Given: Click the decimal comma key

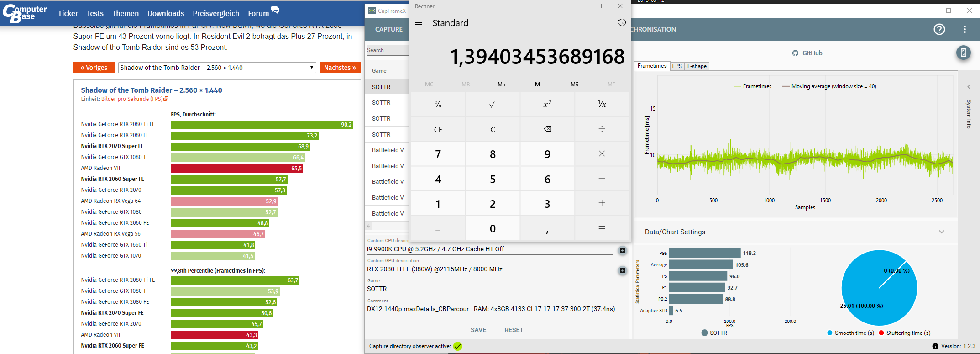Looking at the screenshot, I should (x=547, y=228).
